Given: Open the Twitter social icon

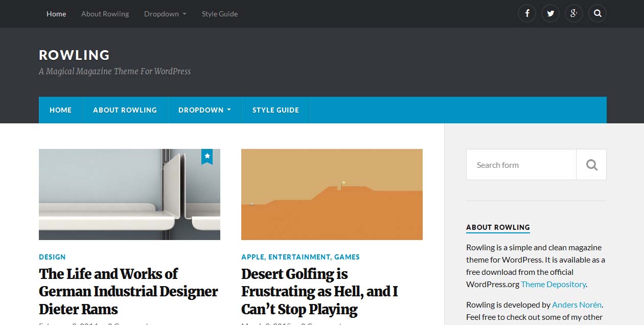Looking at the screenshot, I should tap(550, 14).
